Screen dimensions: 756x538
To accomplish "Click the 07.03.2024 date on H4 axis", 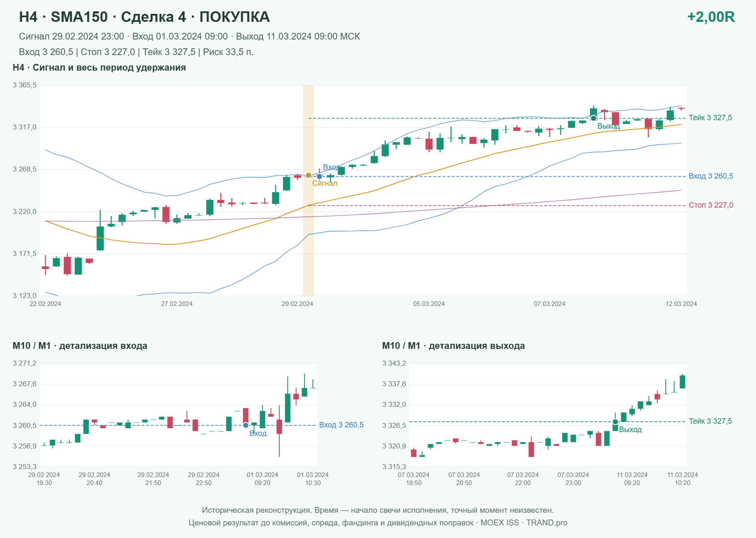I will (549, 304).
